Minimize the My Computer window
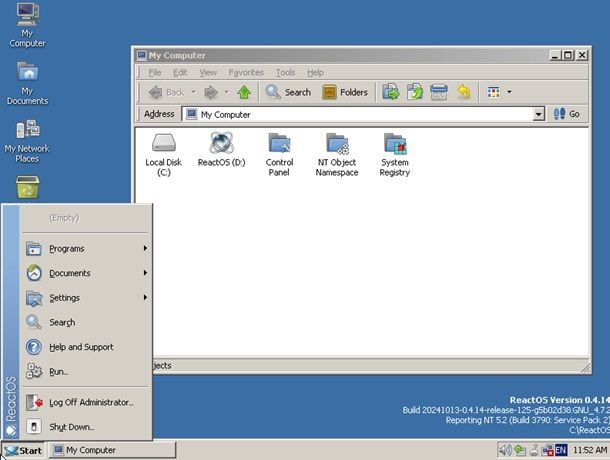This screenshot has height=460, width=610. 555,55
